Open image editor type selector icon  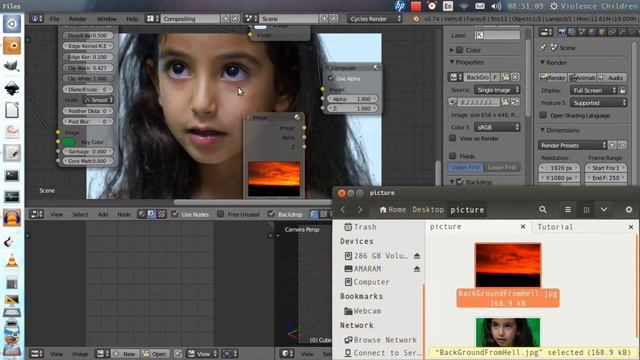click(x=36, y=353)
